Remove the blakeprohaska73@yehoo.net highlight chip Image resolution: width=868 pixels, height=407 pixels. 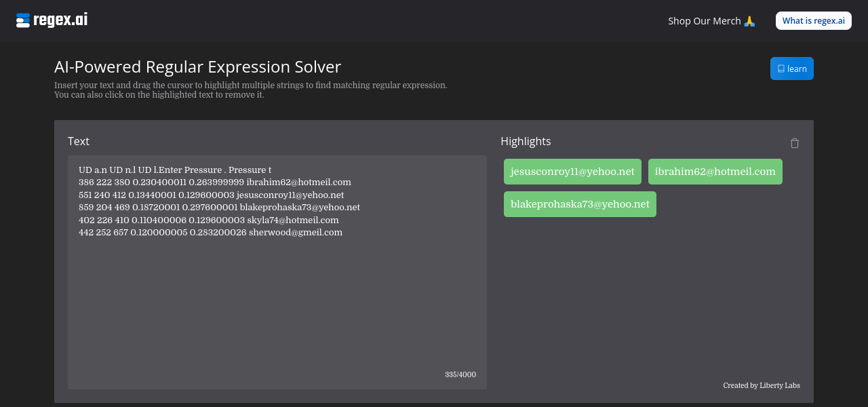click(580, 204)
